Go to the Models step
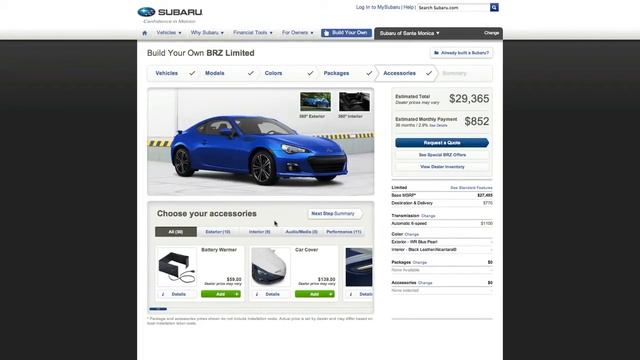The width and height of the screenshot is (640, 360). click(x=215, y=73)
